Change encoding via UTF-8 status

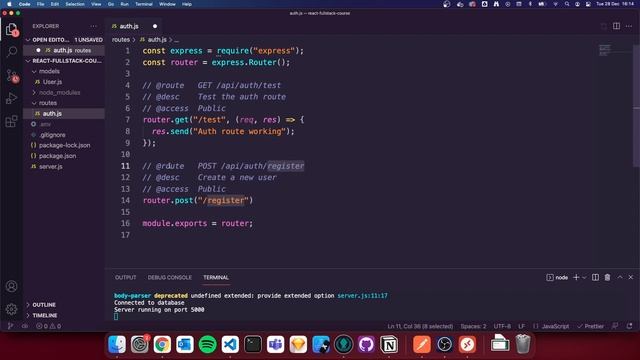click(502, 326)
